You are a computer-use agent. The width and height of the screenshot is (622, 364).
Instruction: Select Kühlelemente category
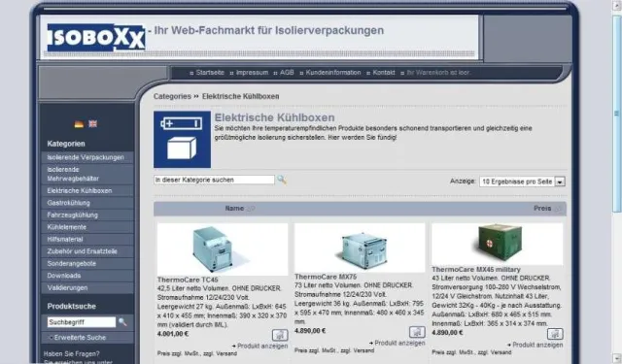point(87,227)
